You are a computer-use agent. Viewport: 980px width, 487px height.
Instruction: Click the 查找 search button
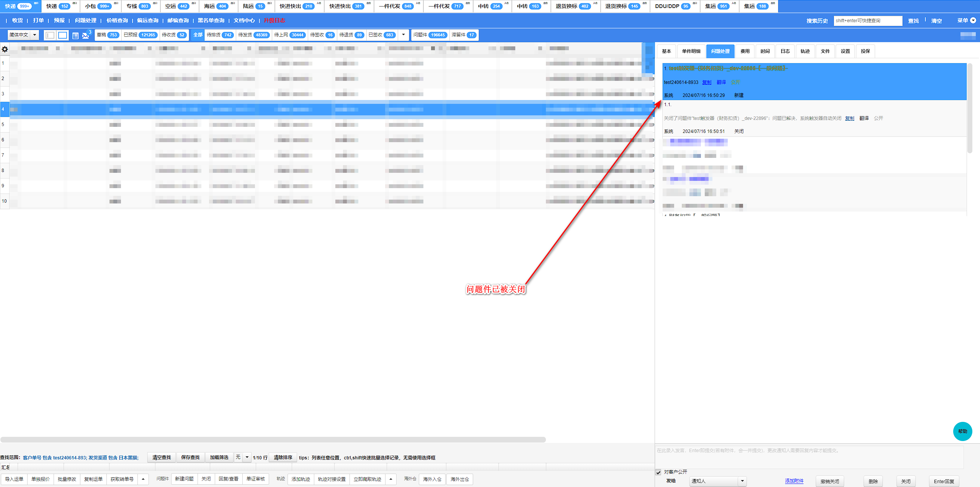[913, 21]
